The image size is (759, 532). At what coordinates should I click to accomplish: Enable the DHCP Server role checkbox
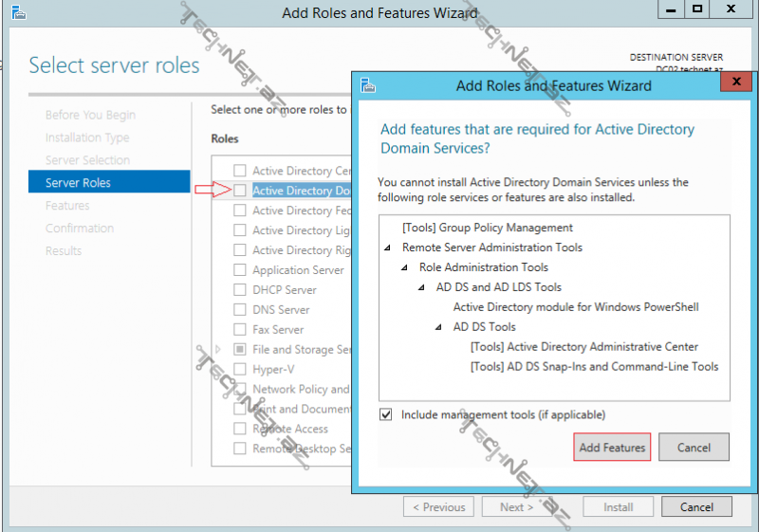tap(240, 290)
